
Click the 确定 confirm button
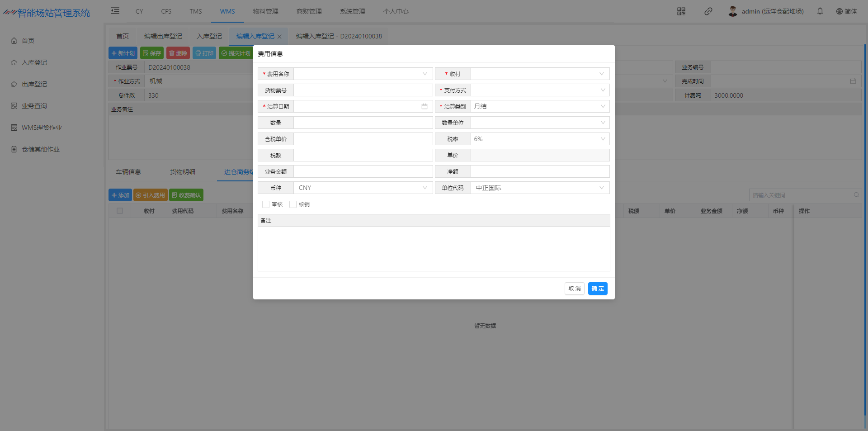point(597,289)
